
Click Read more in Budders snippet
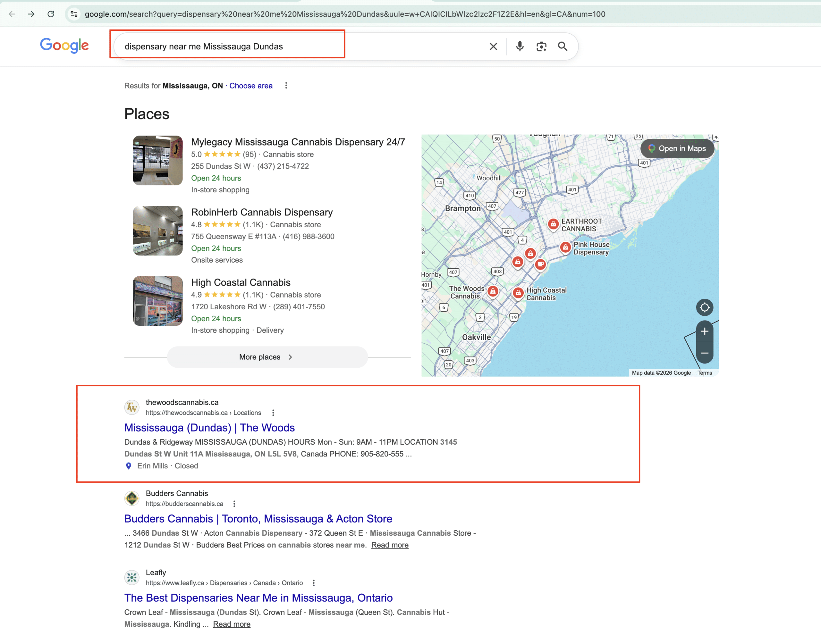pos(390,545)
